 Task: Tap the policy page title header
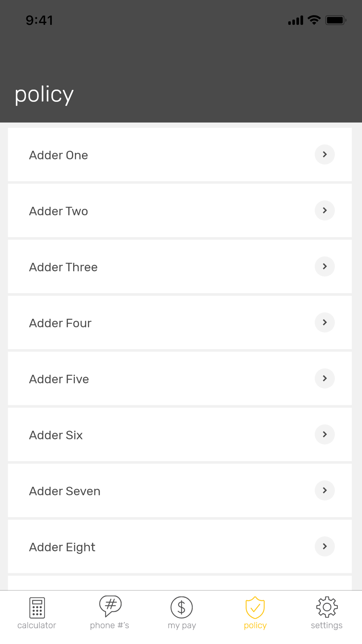(44, 95)
